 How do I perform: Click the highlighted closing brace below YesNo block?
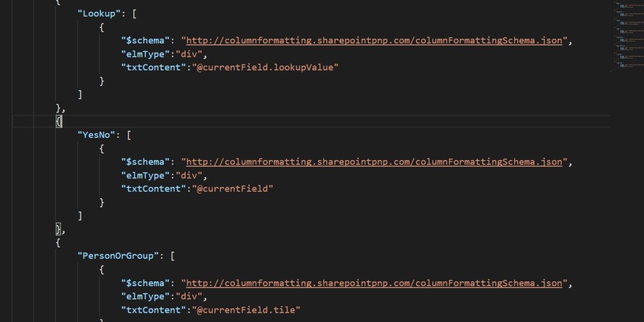pos(59,229)
